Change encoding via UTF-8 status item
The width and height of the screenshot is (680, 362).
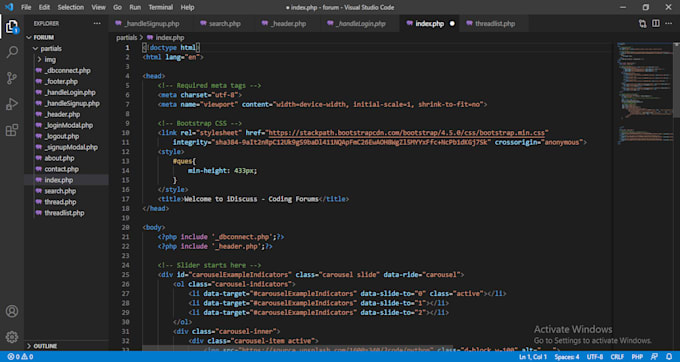pos(595,357)
